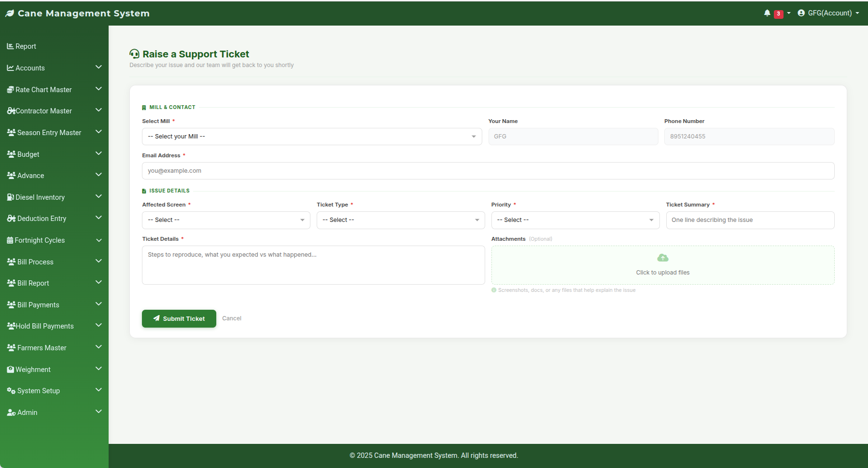Click the Weighment scale icon

(10, 369)
